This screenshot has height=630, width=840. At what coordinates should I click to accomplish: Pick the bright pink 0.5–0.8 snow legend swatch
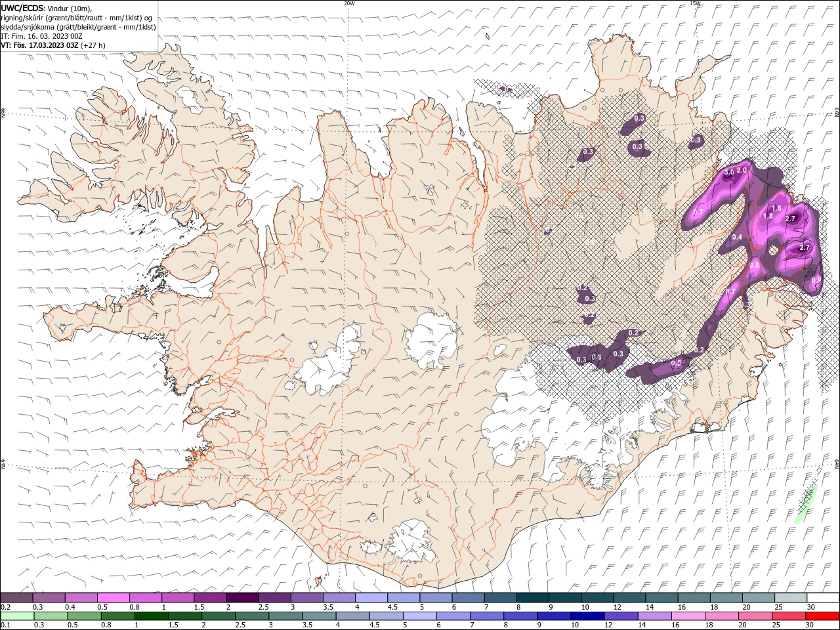[x=114, y=598]
